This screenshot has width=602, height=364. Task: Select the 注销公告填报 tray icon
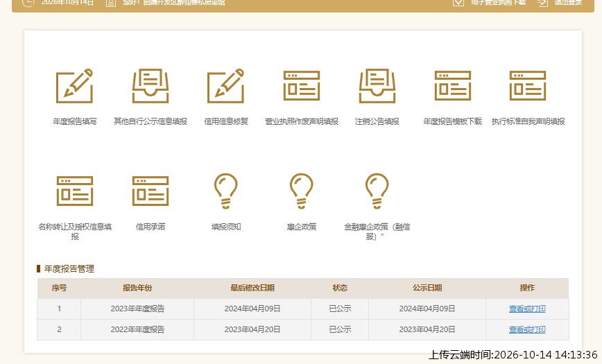(377, 86)
